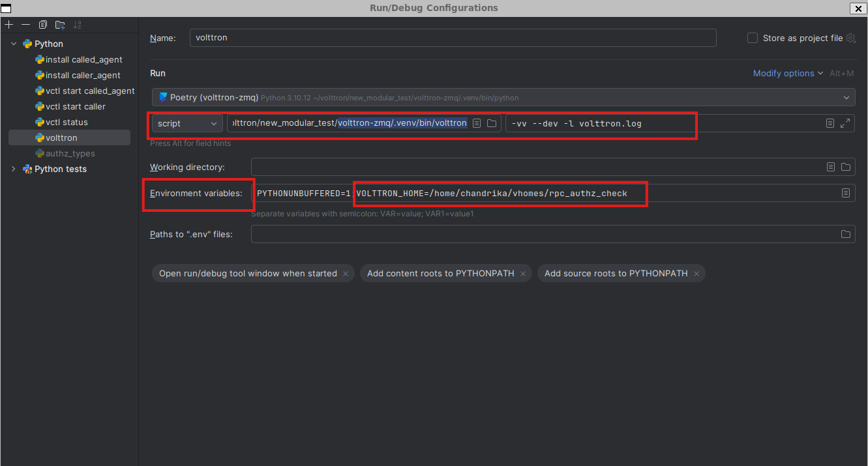Click the Poetry interpreter icon
868x466 pixels.
(x=162, y=97)
